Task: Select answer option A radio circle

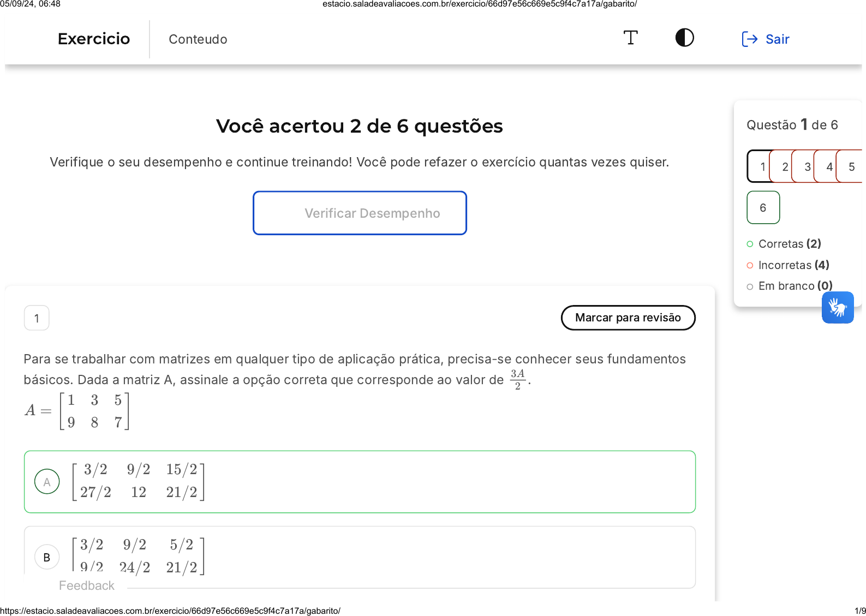Action: 47,482
